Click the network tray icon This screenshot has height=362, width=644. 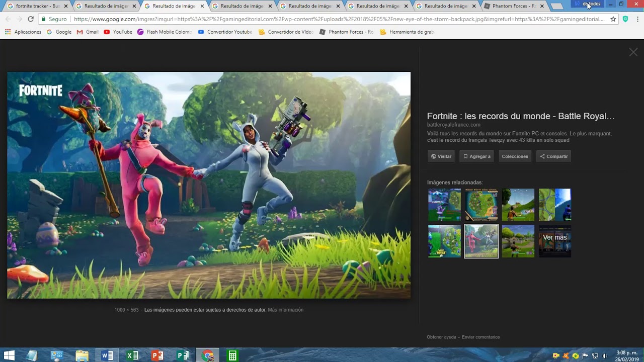(x=595, y=355)
